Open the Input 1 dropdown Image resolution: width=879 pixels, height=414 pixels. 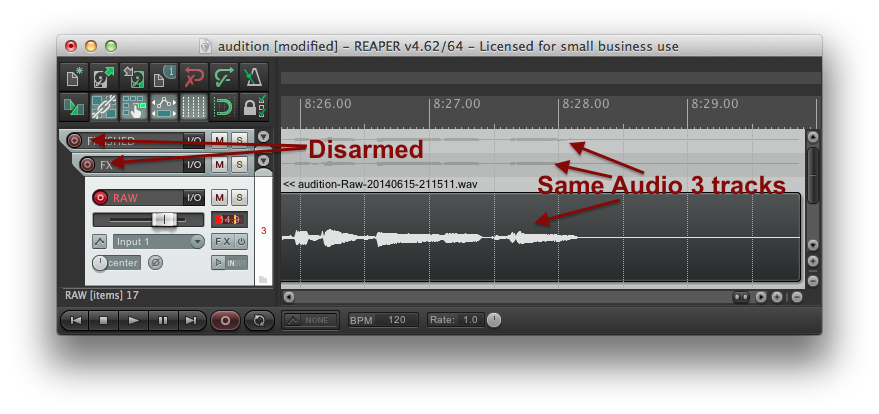[158, 241]
